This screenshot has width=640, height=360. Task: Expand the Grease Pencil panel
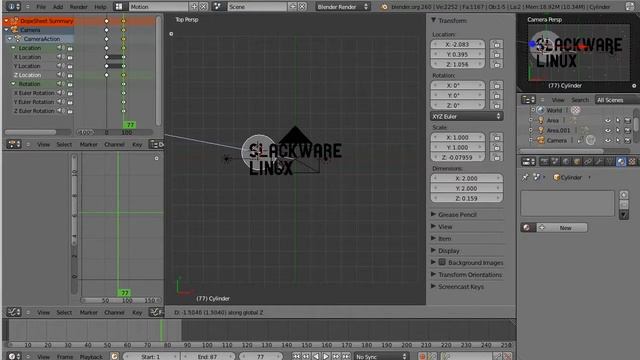pos(433,214)
